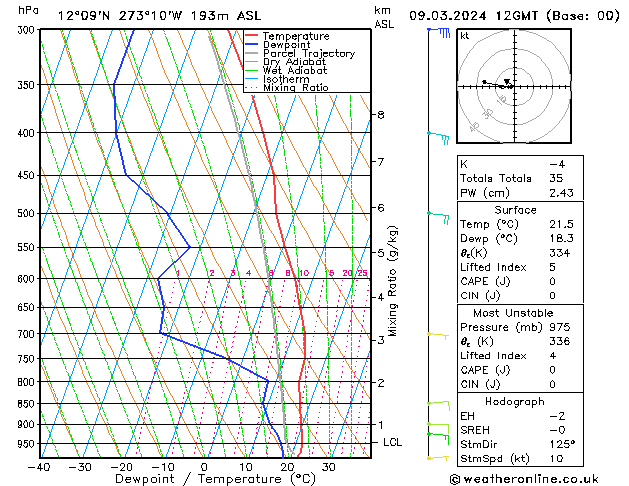
Task: Click the 'LCL' marker label
Action: (x=392, y=442)
